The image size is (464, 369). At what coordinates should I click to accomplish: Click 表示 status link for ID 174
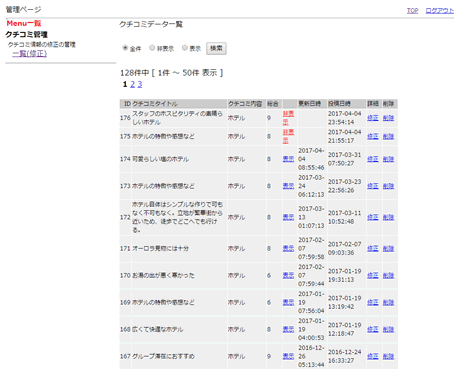[288, 159]
